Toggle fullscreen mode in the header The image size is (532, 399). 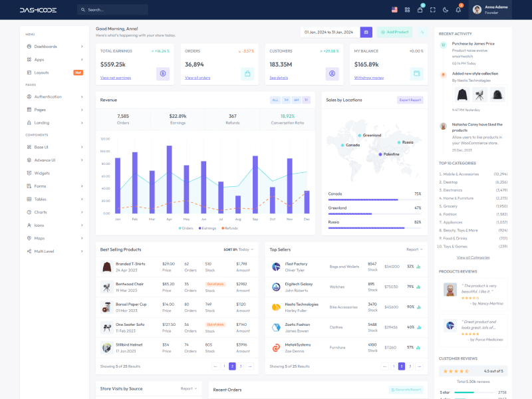tap(433, 10)
